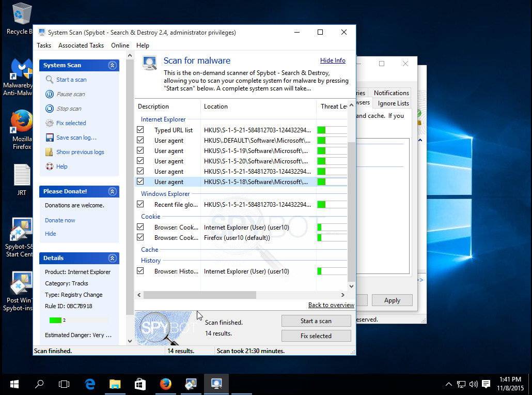Image resolution: width=532 pixels, height=395 pixels.
Task: Open Show previous logs via its icon
Action: (x=50, y=152)
